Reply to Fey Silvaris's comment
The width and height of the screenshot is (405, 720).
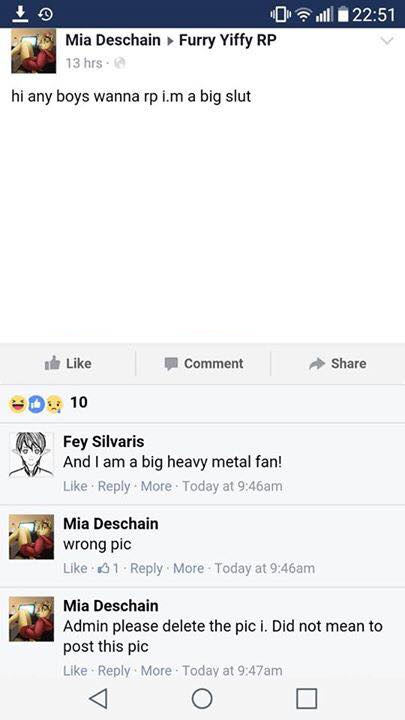[x=114, y=486]
